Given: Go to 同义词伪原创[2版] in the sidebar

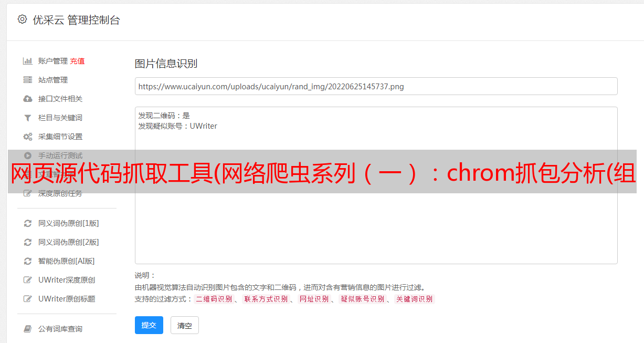Looking at the screenshot, I should point(68,242).
